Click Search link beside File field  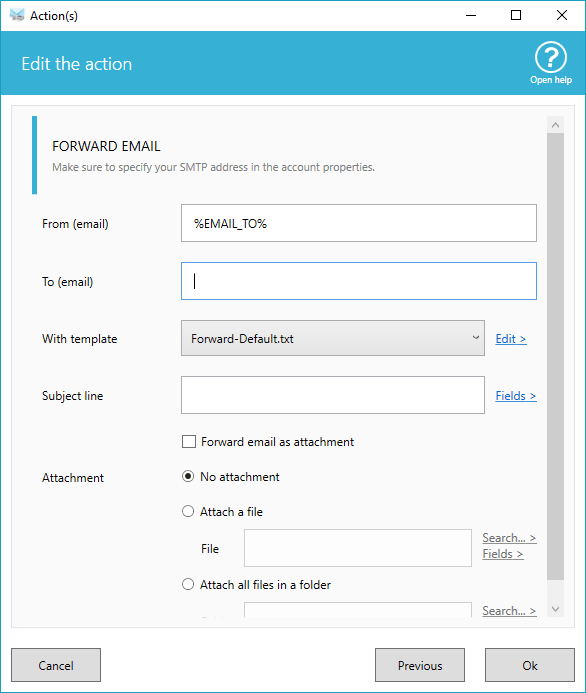coord(509,538)
